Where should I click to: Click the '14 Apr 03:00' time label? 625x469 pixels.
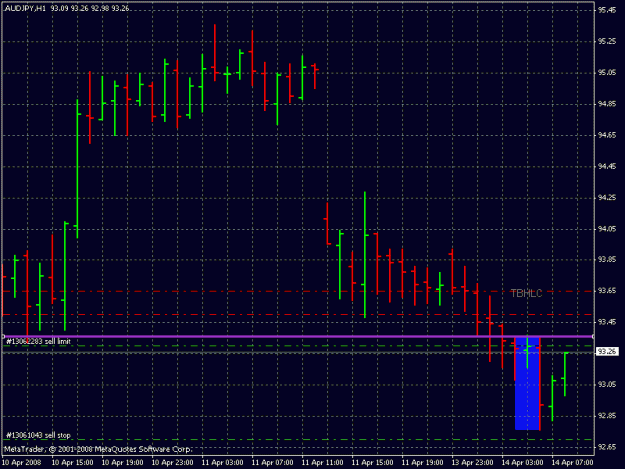(522, 463)
